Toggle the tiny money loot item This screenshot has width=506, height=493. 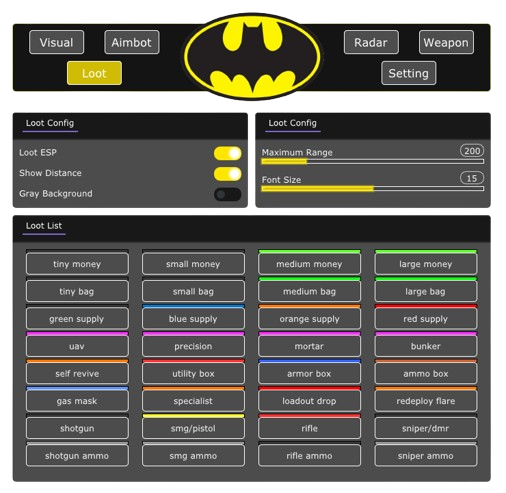tap(77, 264)
